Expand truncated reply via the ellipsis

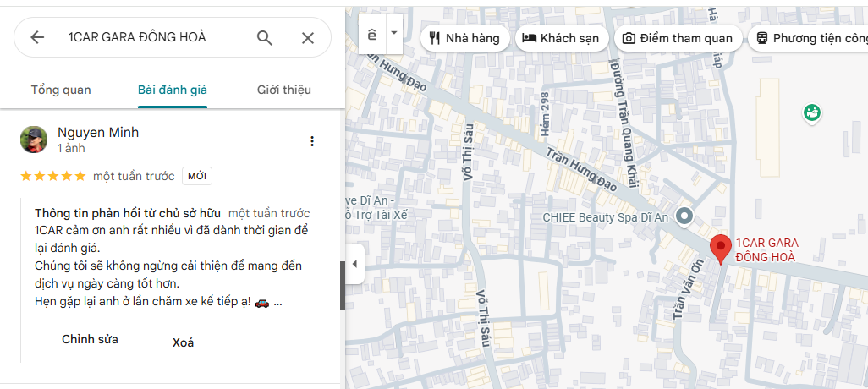(x=277, y=303)
